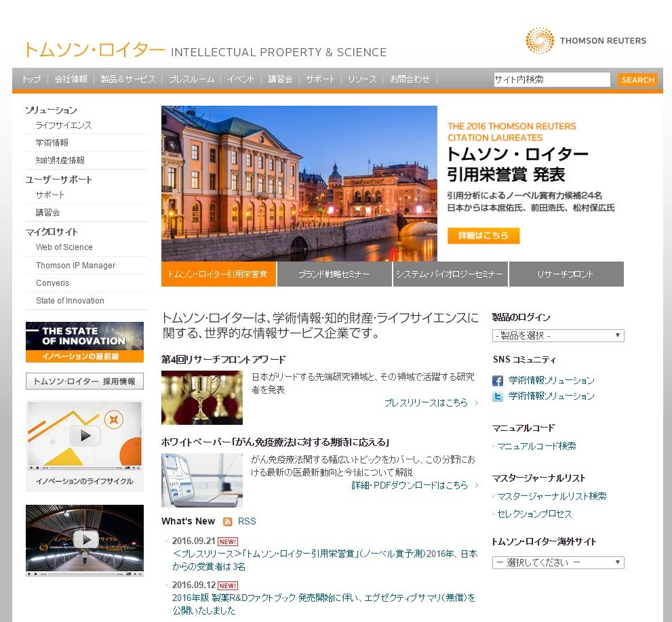Open 知的財産情報 in the sidebar
Screen dimensions: 672x622
60,160
